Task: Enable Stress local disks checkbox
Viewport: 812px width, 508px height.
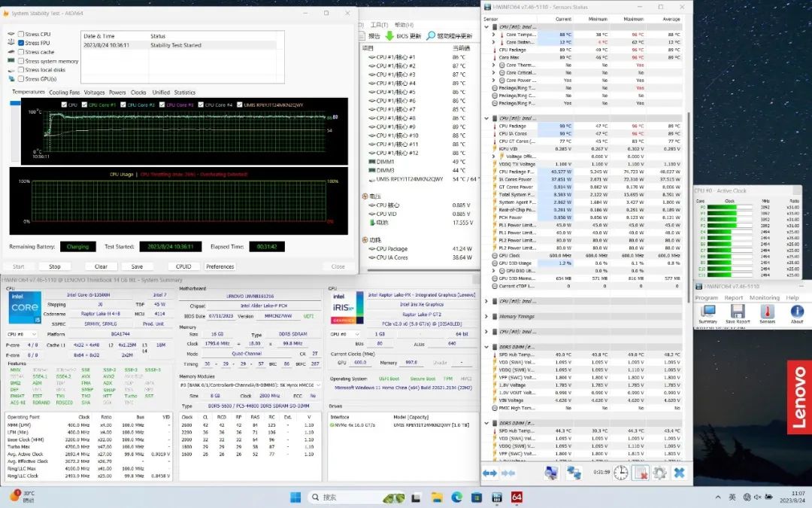Action: pyautogui.click(x=21, y=70)
